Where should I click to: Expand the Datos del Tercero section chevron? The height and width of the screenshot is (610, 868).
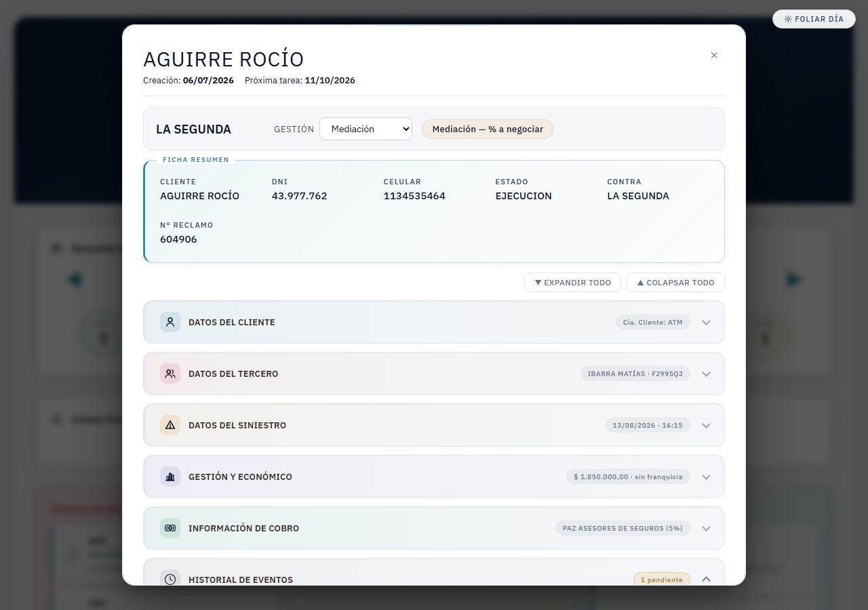pos(706,374)
